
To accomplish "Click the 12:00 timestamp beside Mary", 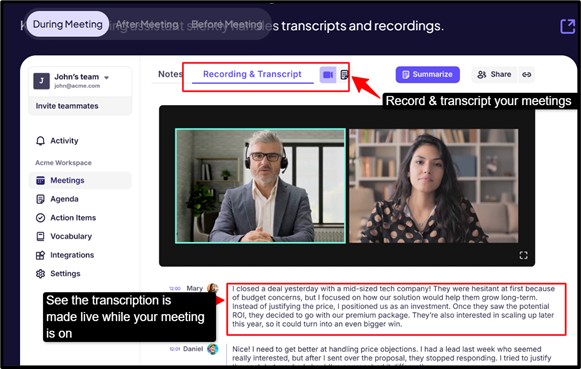I will [175, 289].
